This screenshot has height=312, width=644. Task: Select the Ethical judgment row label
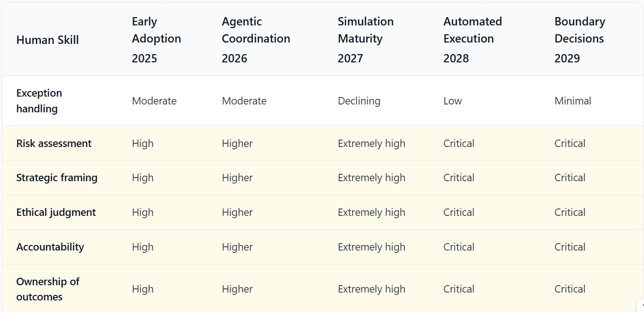[56, 212]
